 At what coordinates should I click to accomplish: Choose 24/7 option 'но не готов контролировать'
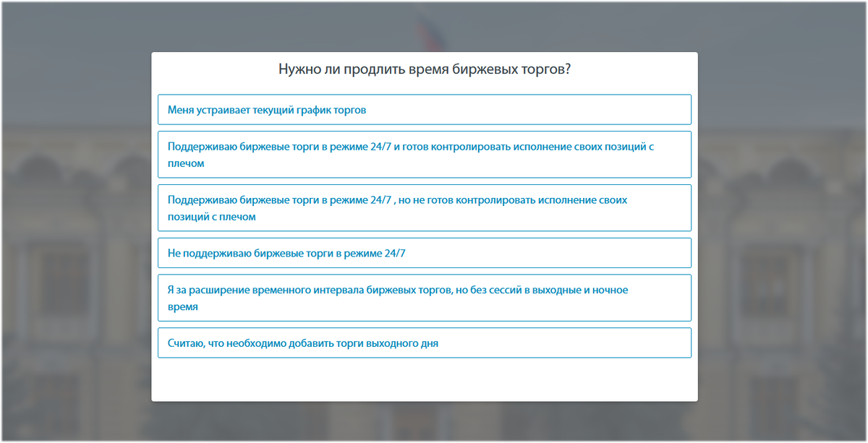pos(425,208)
